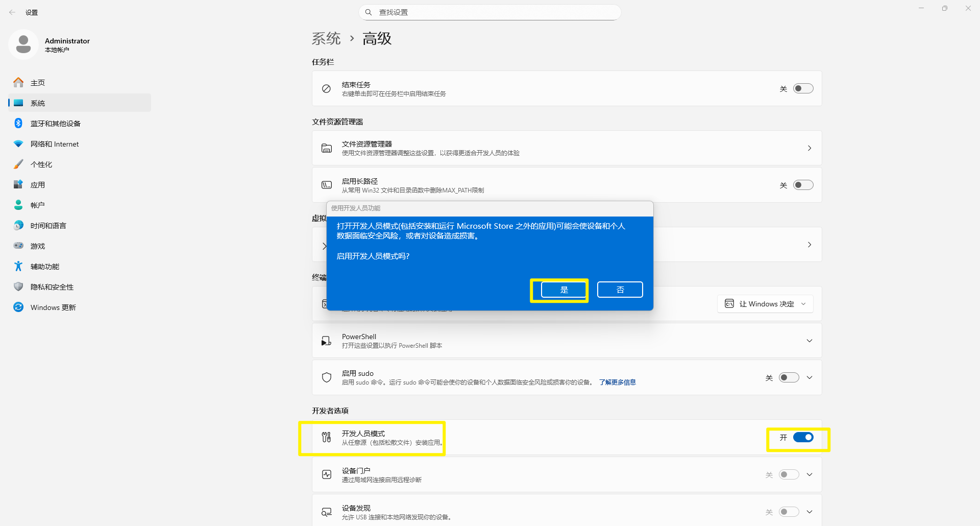Click the Windows 更新 sync icon
The image size is (980, 526).
point(18,307)
